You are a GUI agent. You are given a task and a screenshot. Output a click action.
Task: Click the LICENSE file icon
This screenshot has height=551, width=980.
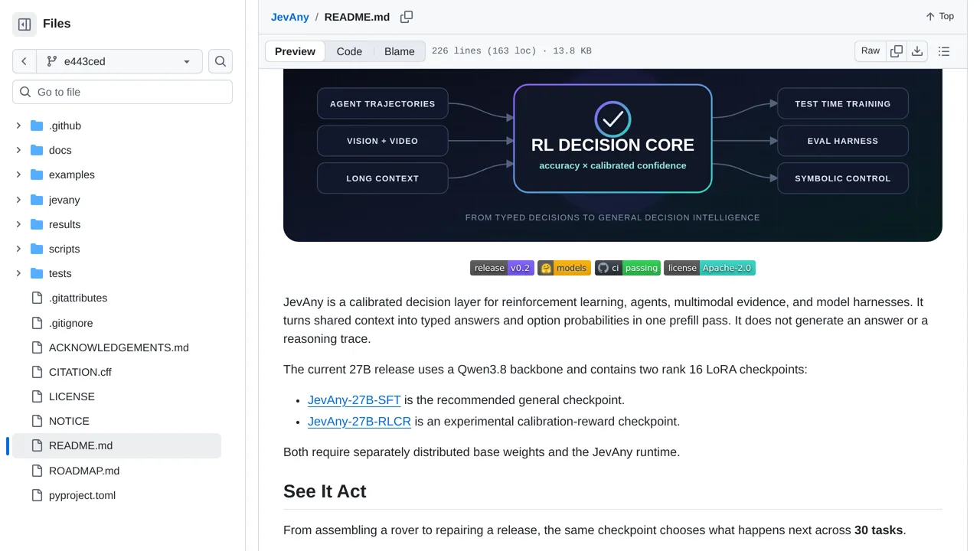[x=37, y=396]
